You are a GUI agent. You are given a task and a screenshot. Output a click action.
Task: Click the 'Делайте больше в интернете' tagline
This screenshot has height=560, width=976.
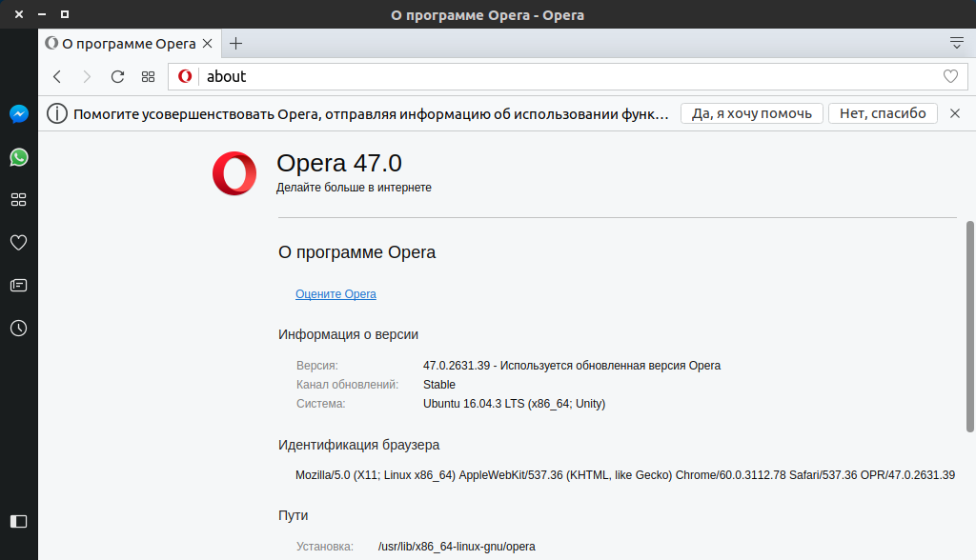click(354, 188)
